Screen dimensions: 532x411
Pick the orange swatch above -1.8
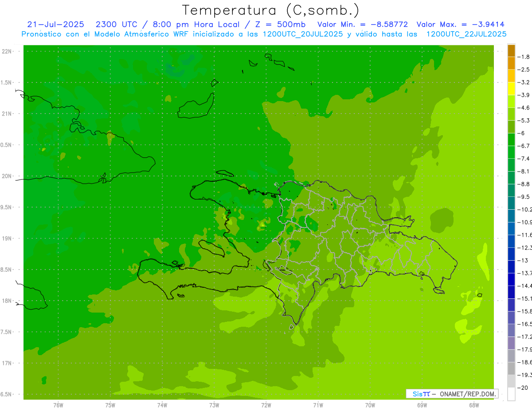(x=511, y=51)
